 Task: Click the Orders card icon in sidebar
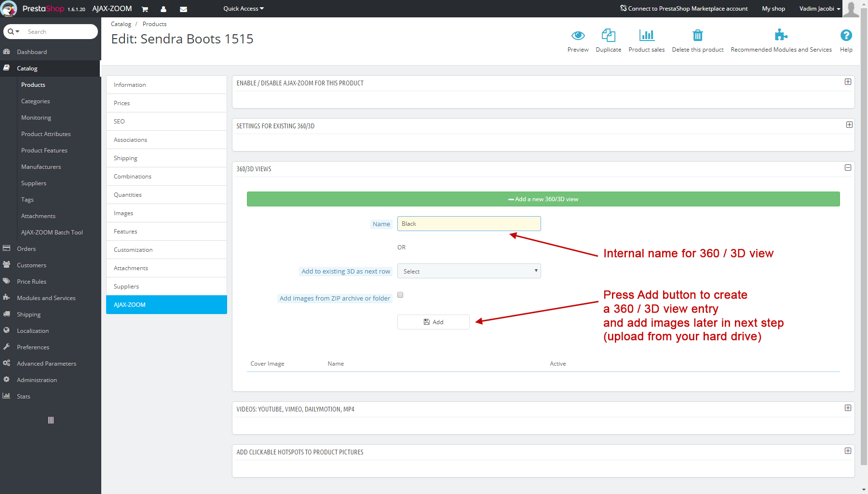click(x=7, y=248)
